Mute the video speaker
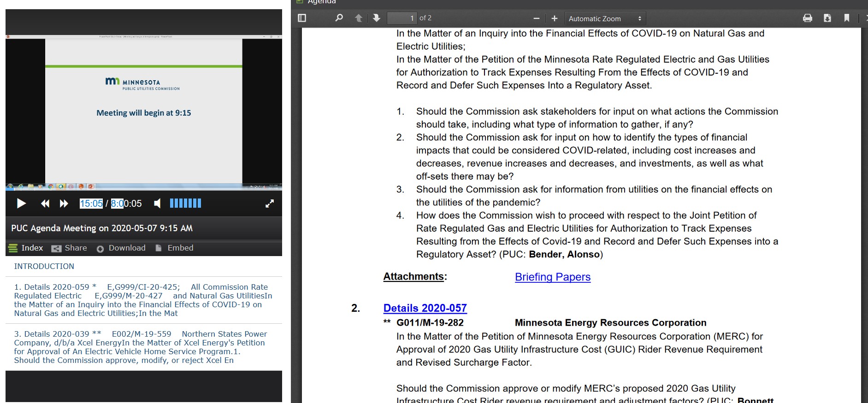868x403 pixels. tap(158, 203)
